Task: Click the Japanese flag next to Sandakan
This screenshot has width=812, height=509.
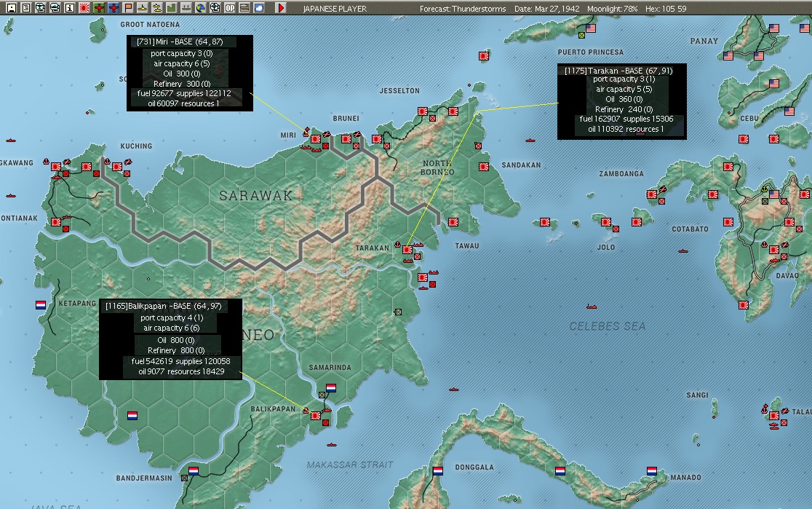Action: [484, 167]
